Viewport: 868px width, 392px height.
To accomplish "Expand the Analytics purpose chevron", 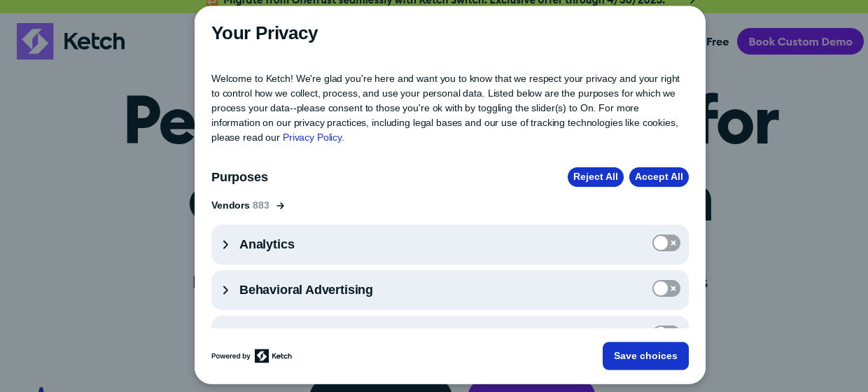I will pos(225,244).
